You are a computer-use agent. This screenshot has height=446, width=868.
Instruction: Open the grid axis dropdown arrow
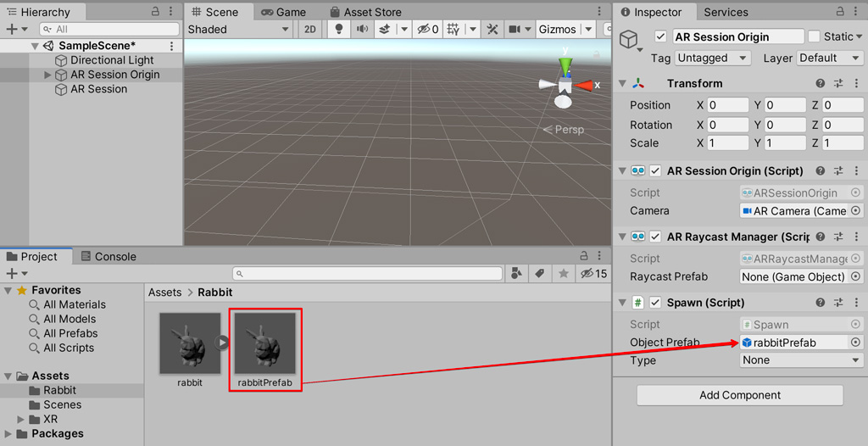point(473,30)
